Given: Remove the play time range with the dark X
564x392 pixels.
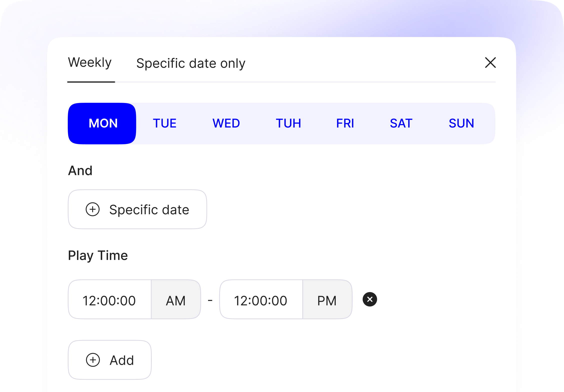Looking at the screenshot, I should tap(370, 299).
